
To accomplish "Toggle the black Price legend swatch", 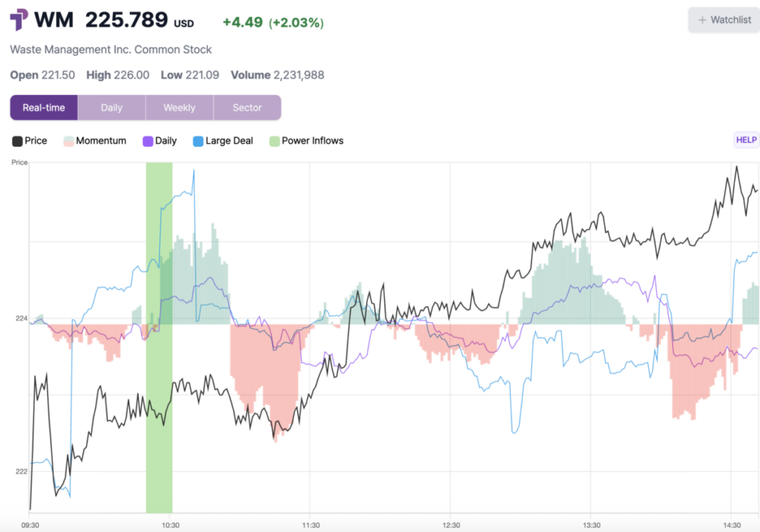I will [17, 140].
